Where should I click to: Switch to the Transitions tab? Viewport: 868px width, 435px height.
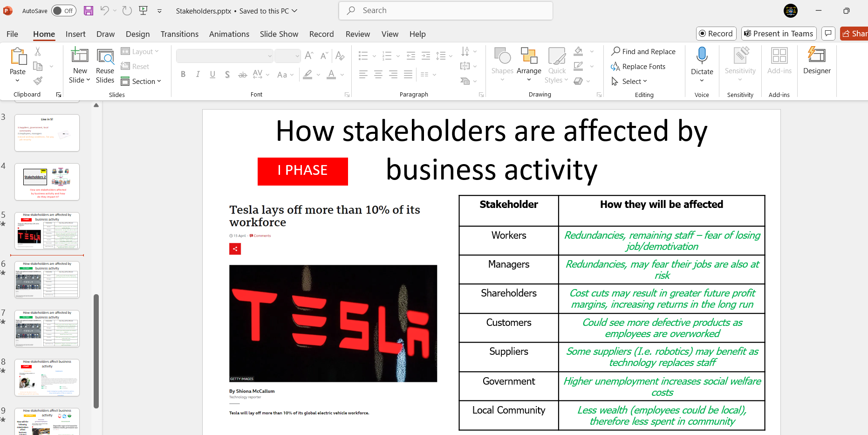tap(179, 34)
